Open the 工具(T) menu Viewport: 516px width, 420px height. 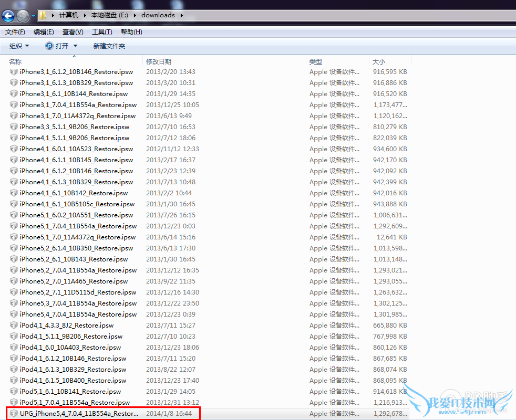click(x=102, y=32)
